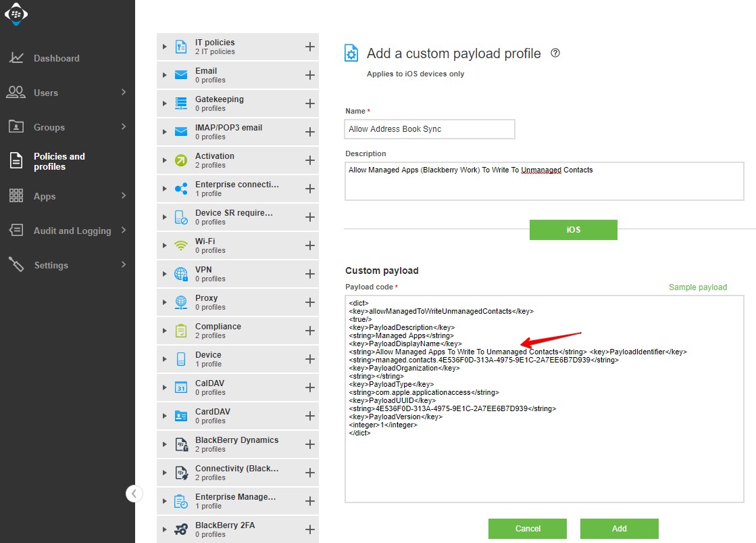Open the Dashboard menu item
Screen dimensions: 756x543
pyautogui.click(x=56, y=58)
